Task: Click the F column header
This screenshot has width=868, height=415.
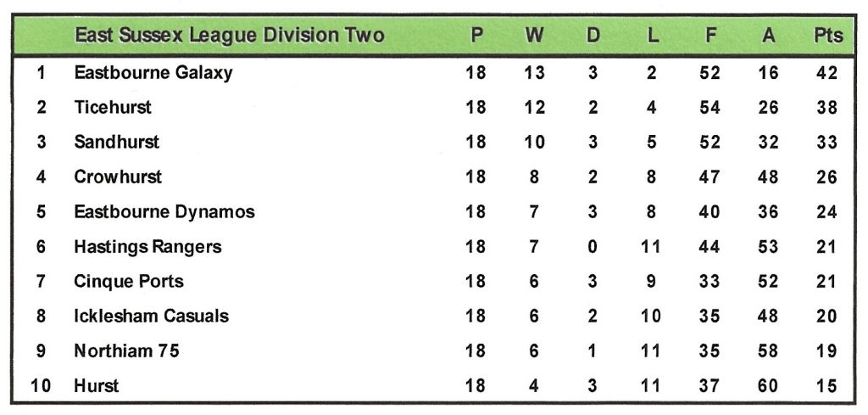Action: tap(709, 35)
